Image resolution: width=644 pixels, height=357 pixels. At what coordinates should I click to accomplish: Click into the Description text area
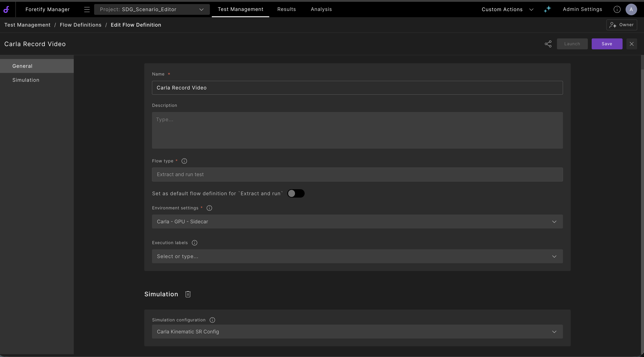(x=357, y=130)
